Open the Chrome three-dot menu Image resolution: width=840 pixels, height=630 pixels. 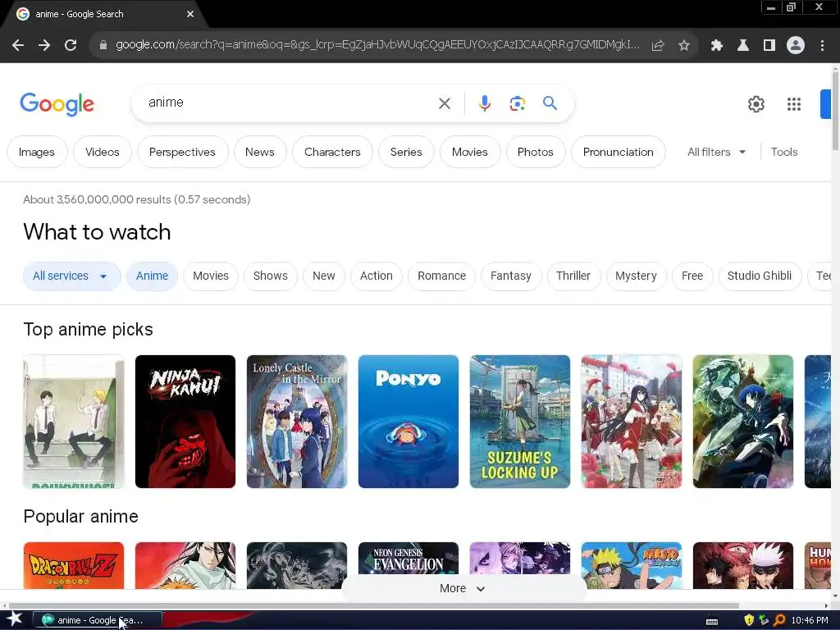(822, 46)
